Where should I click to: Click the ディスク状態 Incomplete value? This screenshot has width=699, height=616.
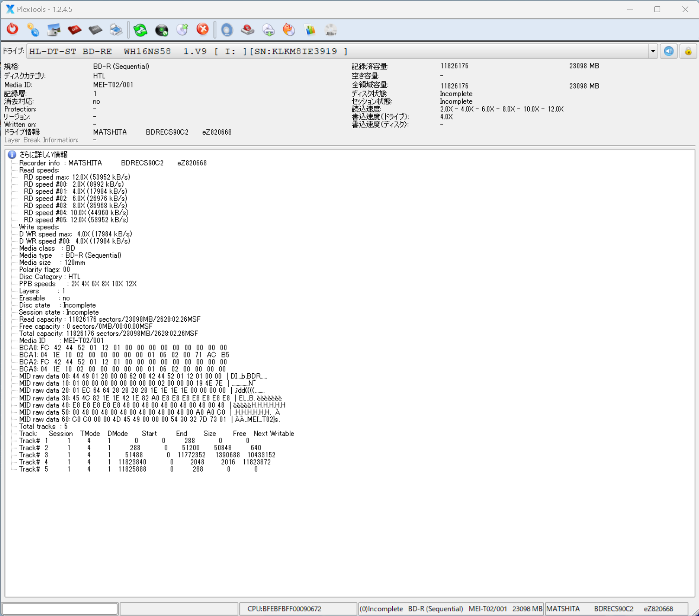click(x=456, y=94)
